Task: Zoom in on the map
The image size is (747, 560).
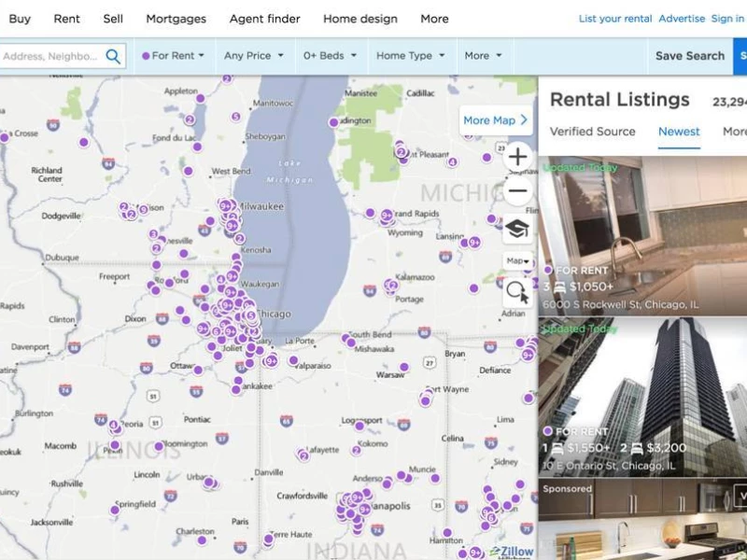Action: (518, 157)
